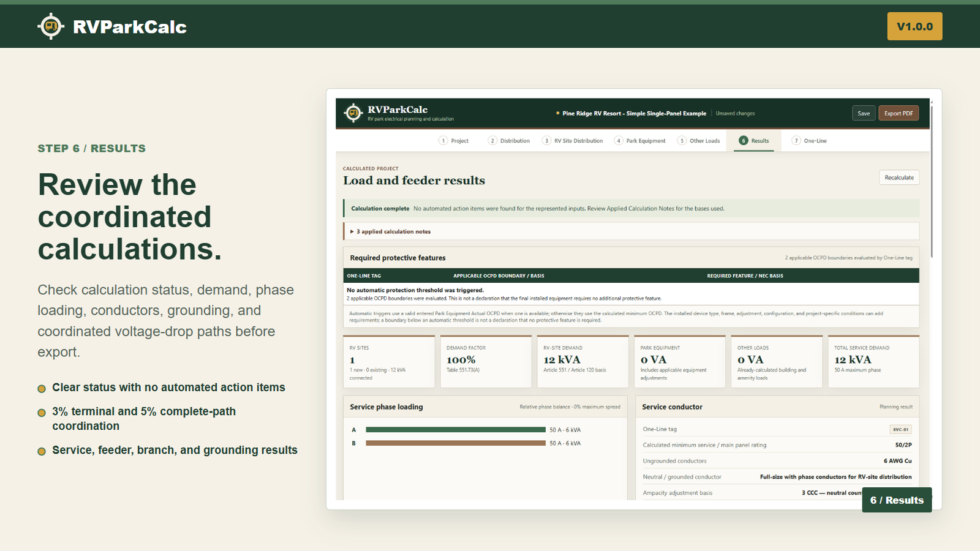Click the app screenshot's vertical scrollbar

coord(932,181)
